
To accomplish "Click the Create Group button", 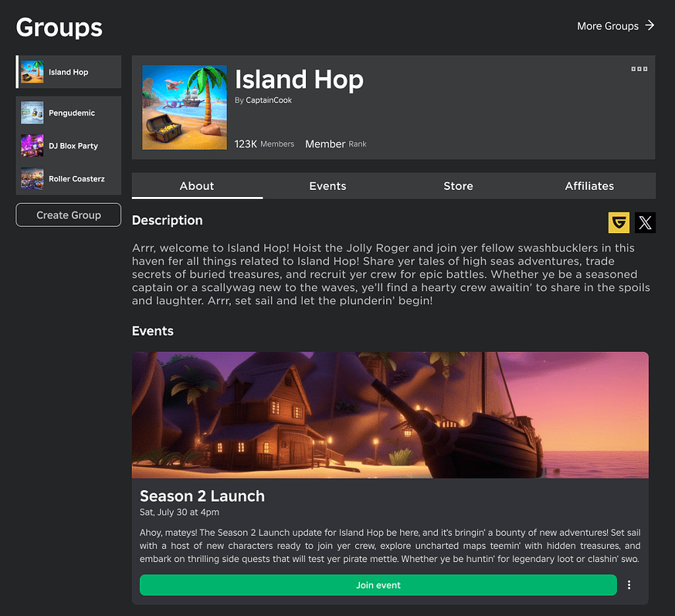I will coord(68,215).
